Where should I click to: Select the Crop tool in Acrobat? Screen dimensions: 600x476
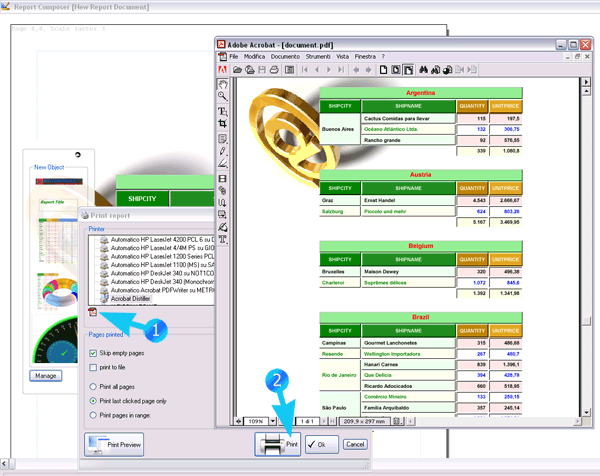click(223, 123)
